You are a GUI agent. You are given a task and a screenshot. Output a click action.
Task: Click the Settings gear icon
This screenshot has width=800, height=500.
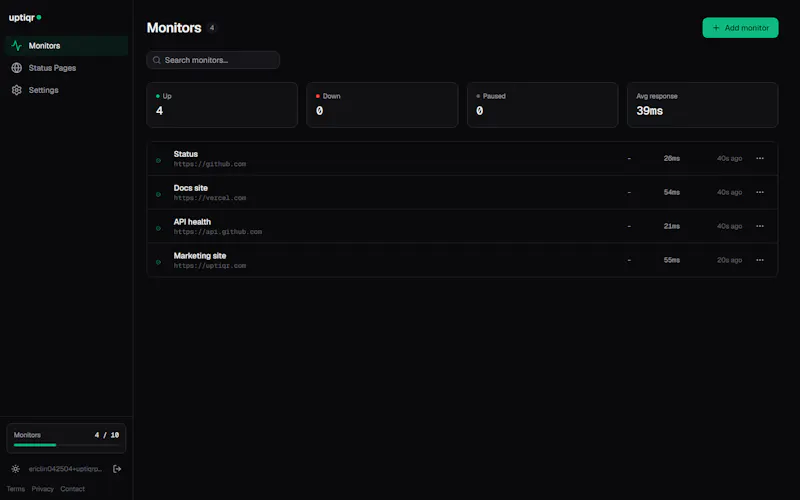(x=16, y=90)
